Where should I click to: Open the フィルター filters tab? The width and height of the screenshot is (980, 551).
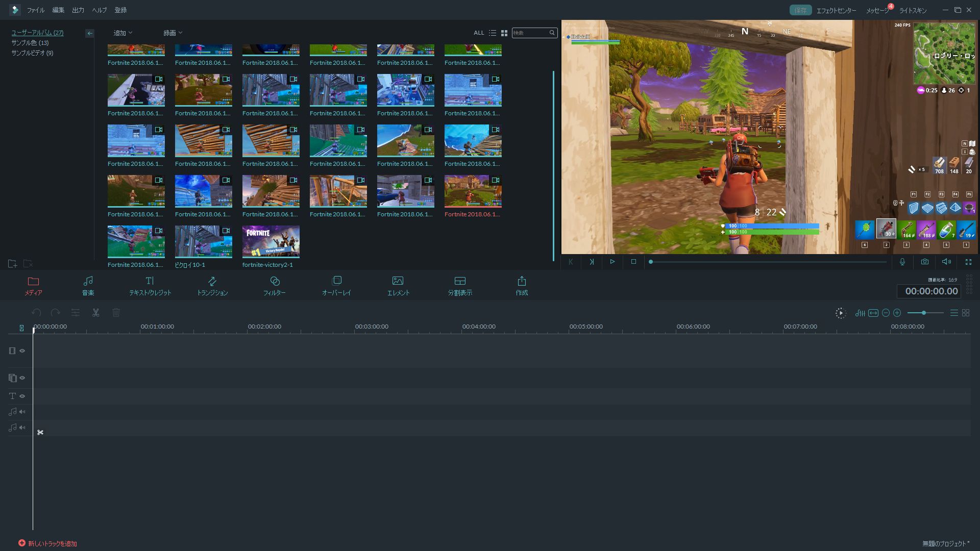275,286
